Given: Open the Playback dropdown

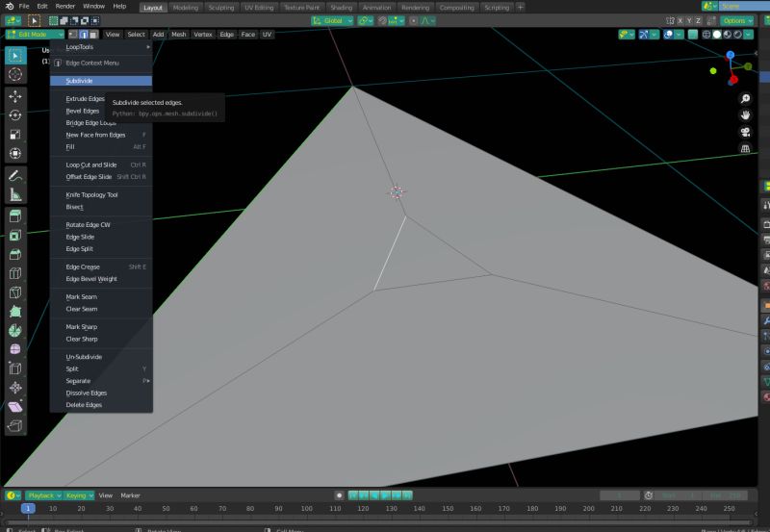Looking at the screenshot, I should point(43,495).
